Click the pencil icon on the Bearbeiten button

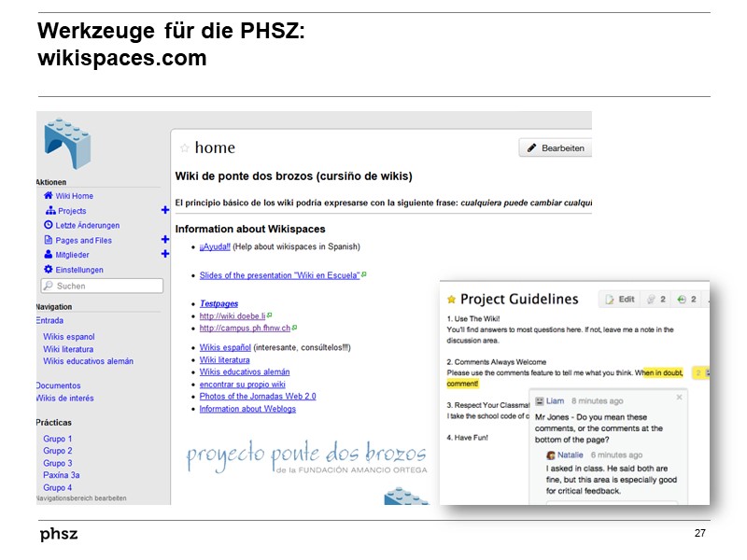coord(534,147)
